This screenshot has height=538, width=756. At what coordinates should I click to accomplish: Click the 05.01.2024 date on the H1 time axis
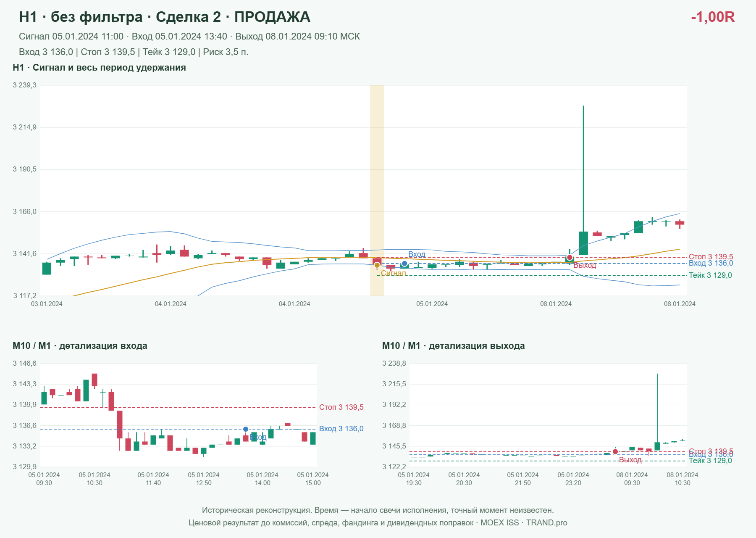point(432,304)
